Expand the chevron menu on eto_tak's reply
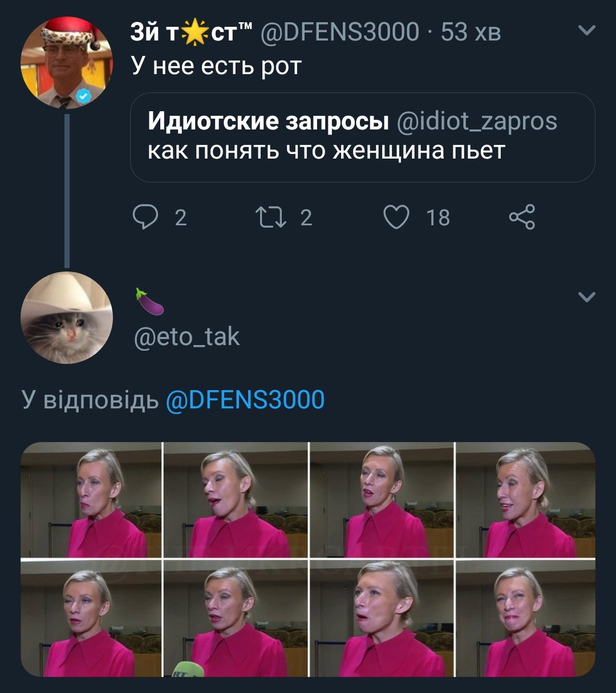The height and width of the screenshot is (693, 616). tap(587, 297)
